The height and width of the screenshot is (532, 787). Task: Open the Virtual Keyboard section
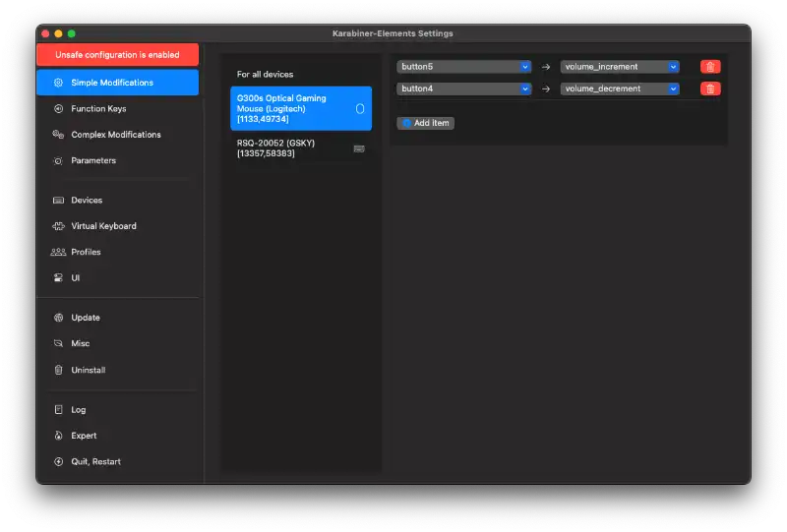click(117, 226)
